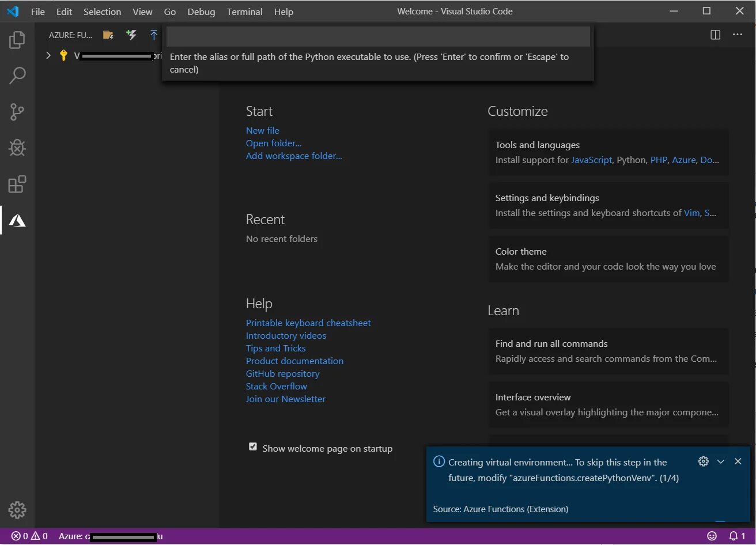
Task: Click the Python link in Tools and languages
Action: point(631,160)
